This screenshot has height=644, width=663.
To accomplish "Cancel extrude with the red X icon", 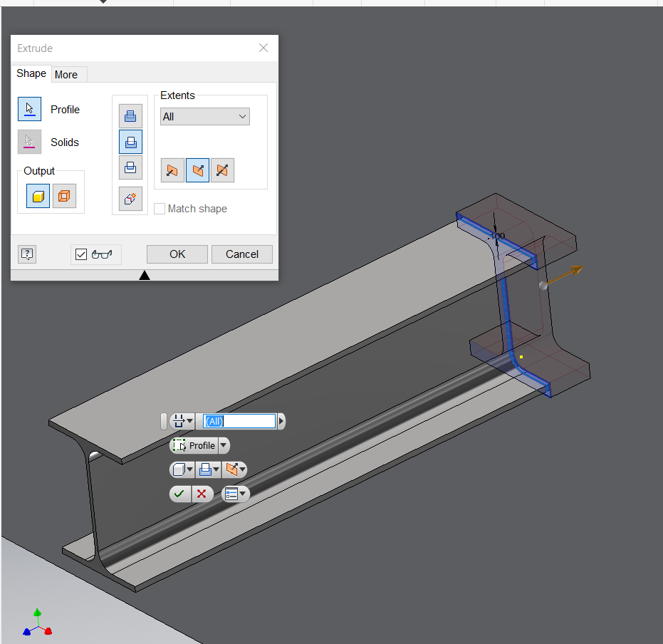I will [x=202, y=493].
